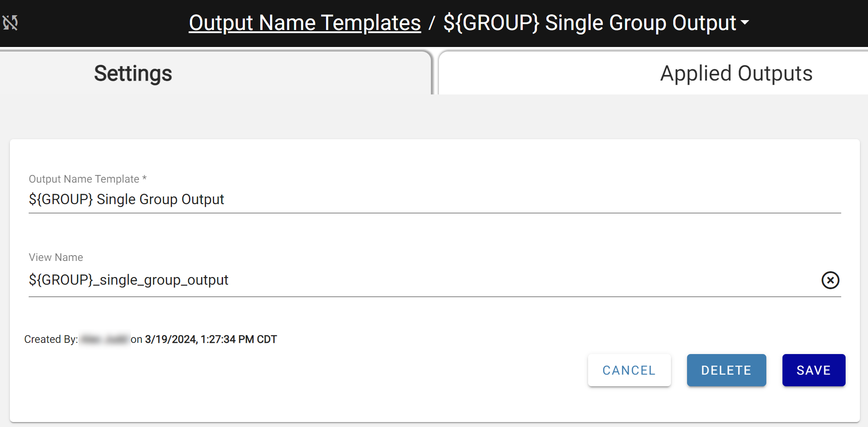Click the slash separator in the breadcrumb
The width and height of the screenshot is (868, 427).
[432, 23]
